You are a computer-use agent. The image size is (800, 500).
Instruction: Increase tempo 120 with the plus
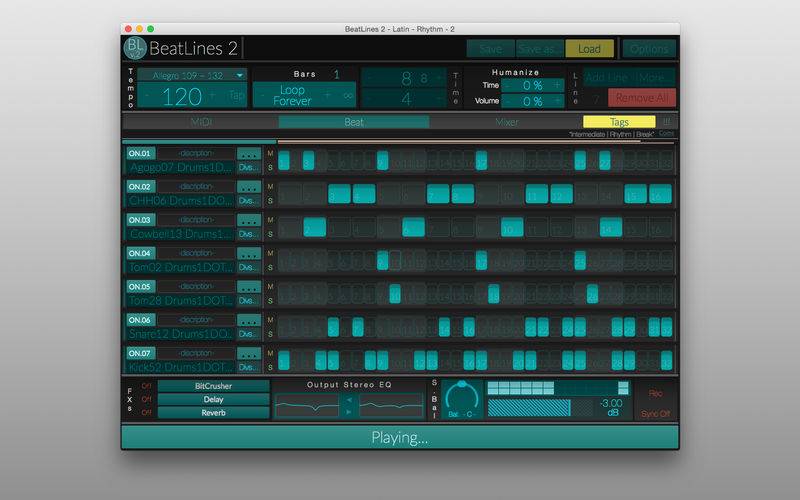[x=212, y=96]
